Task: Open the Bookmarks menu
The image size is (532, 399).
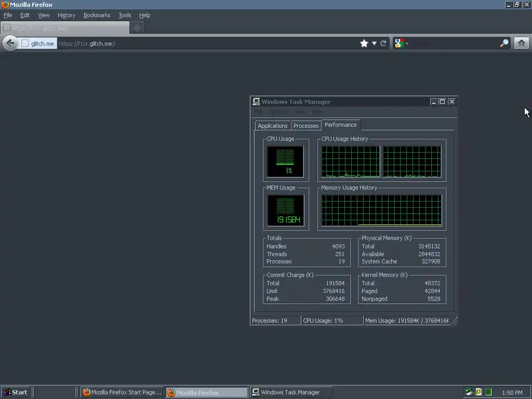Action: [97, 15]
